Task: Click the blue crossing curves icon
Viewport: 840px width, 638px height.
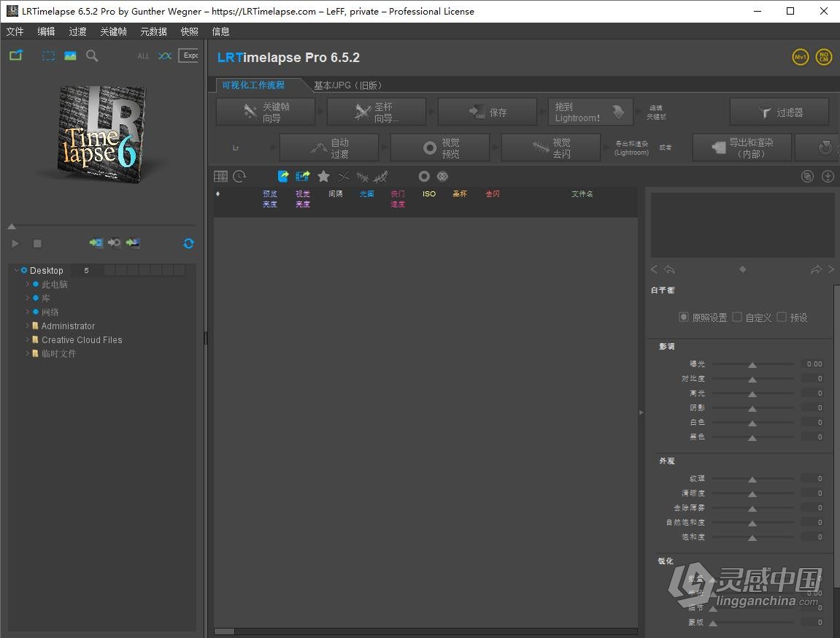Action: coord(165,55)
